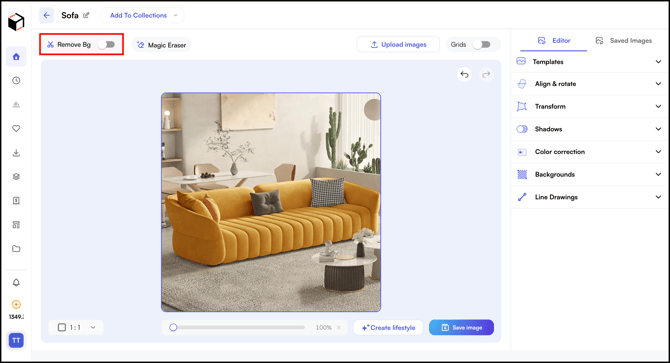
Task: Click the Templates panel icon
Action: (521, 61)
